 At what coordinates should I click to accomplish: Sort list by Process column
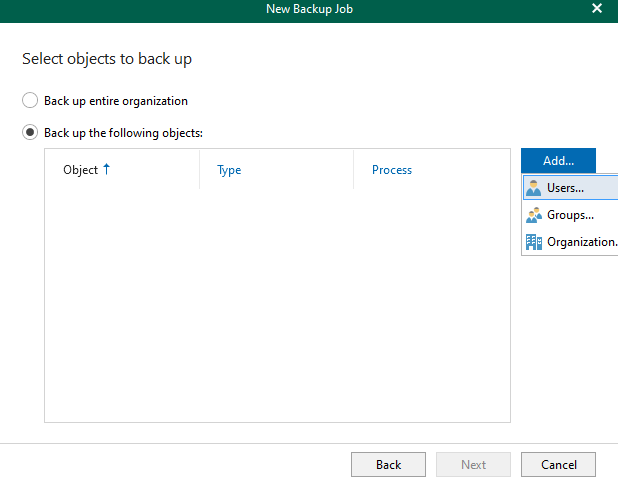click(392, 170)
